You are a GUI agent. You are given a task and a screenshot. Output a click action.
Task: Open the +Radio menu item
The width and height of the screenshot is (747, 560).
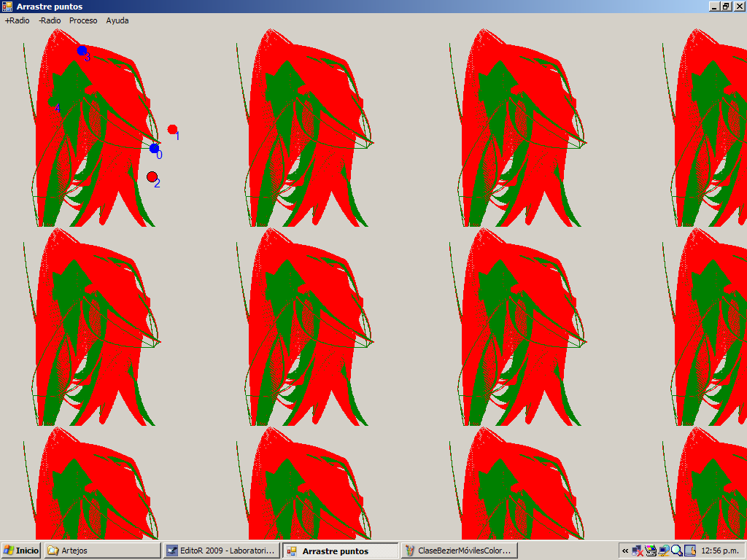pyautogui.click(x=18, y=20)
